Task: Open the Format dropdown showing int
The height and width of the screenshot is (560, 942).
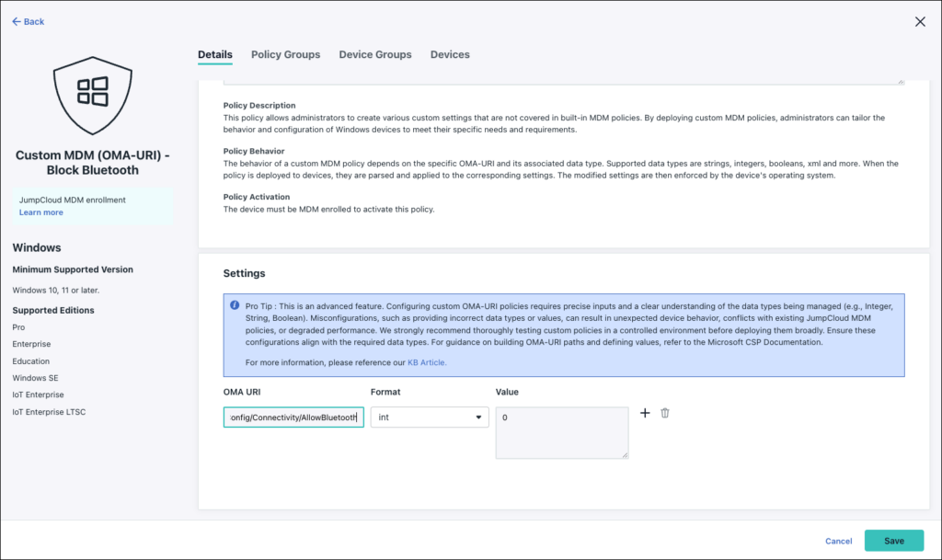Action: coord(430,417)
